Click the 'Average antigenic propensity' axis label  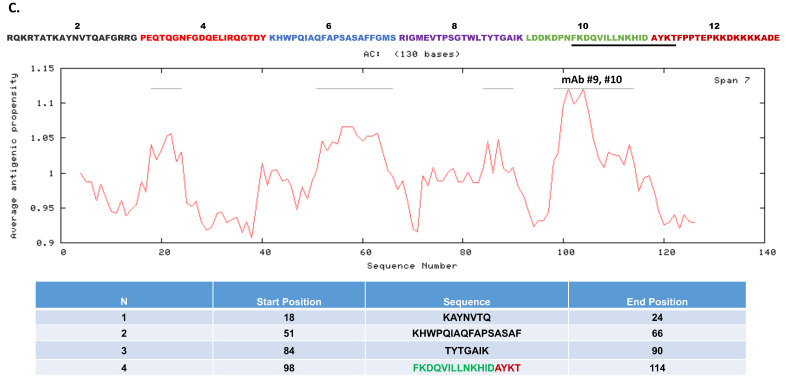[x=14, y=155]
